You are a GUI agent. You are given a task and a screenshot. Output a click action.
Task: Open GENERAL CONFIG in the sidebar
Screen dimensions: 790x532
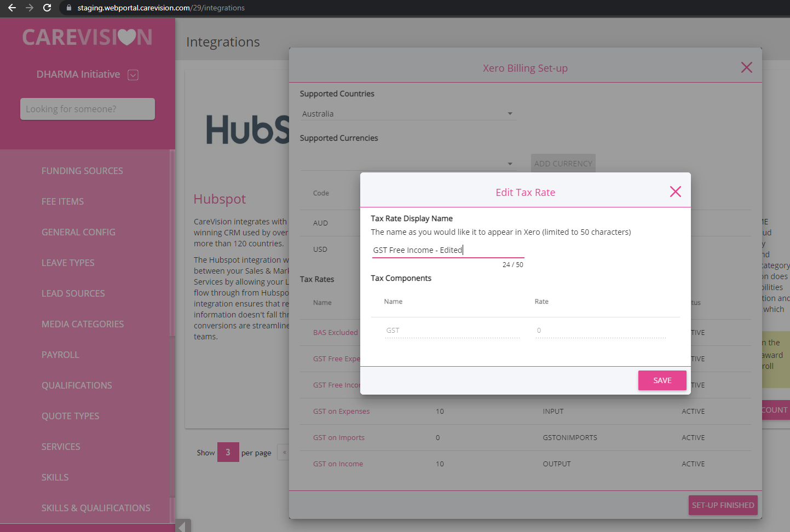pos(78,232)
